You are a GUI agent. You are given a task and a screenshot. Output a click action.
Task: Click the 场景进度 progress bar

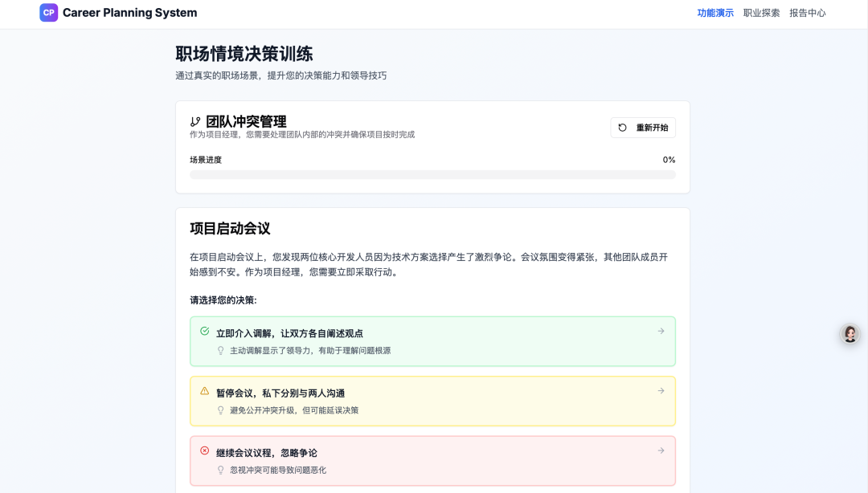[432, 174]
